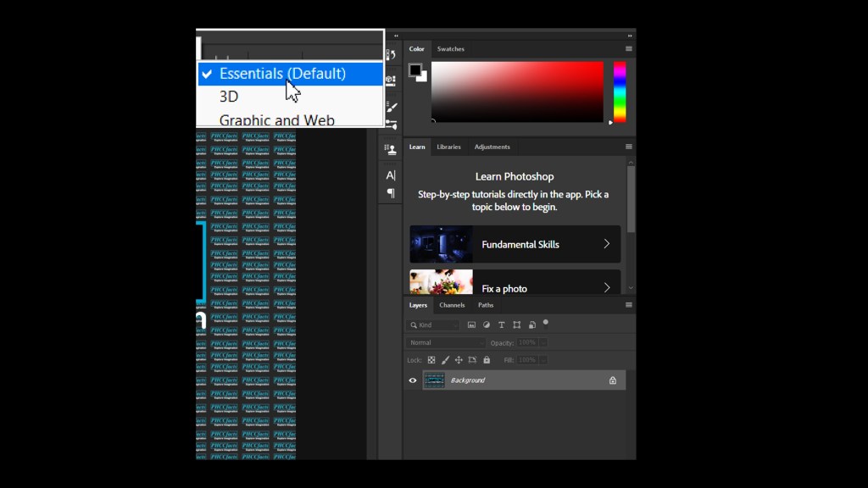
Task: Click the filter for pixel layers icon
Action: click(x=471, y=324)
